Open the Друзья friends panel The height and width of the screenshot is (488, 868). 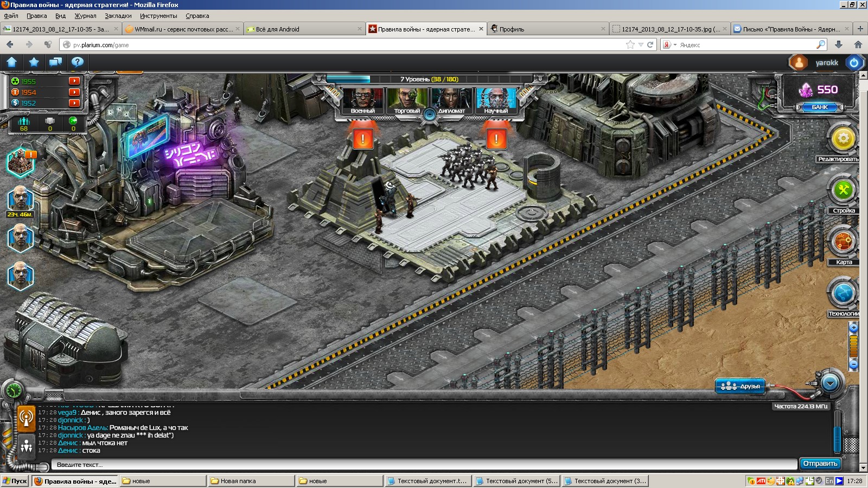click(x=741, y=386)
